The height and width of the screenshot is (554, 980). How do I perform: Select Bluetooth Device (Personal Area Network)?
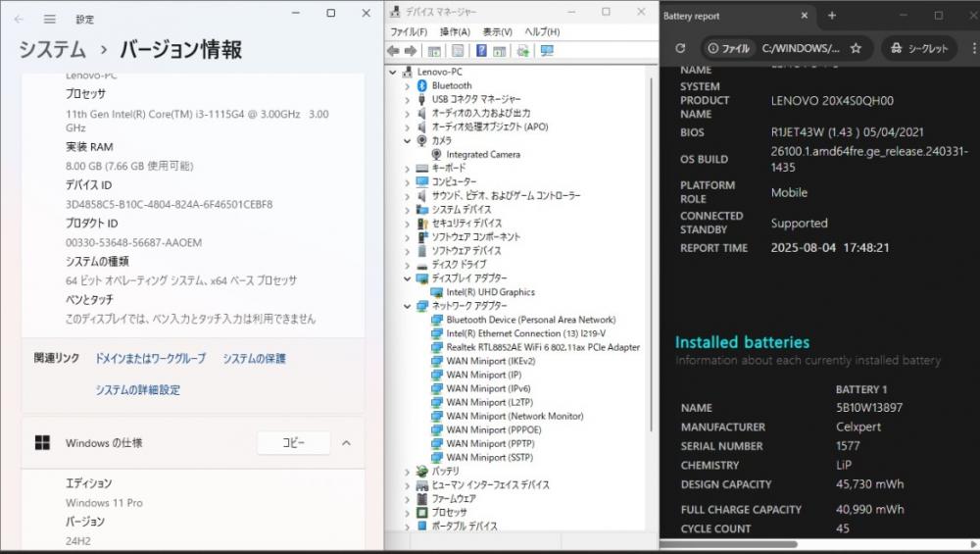(530, 320)
